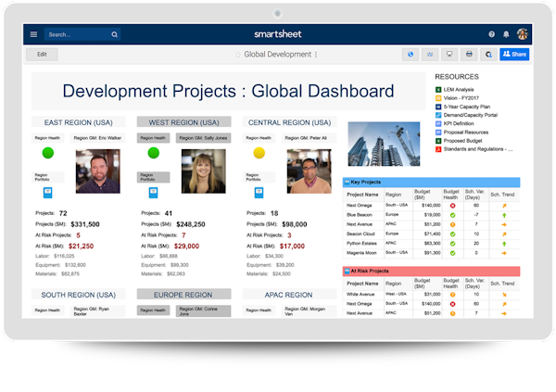Open the notifications bell
The height and width of the screenshot is (392, 556).
pos(506,34)
